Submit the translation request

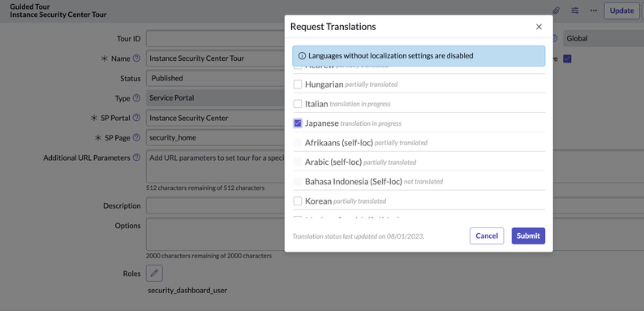528,236
